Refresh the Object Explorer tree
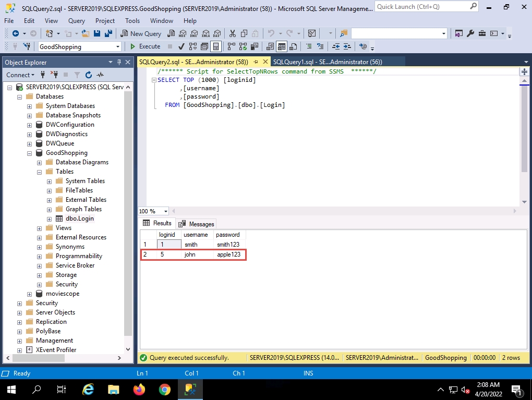The height and width of the screenshot is (400, 532). click(x=89, y=75)
